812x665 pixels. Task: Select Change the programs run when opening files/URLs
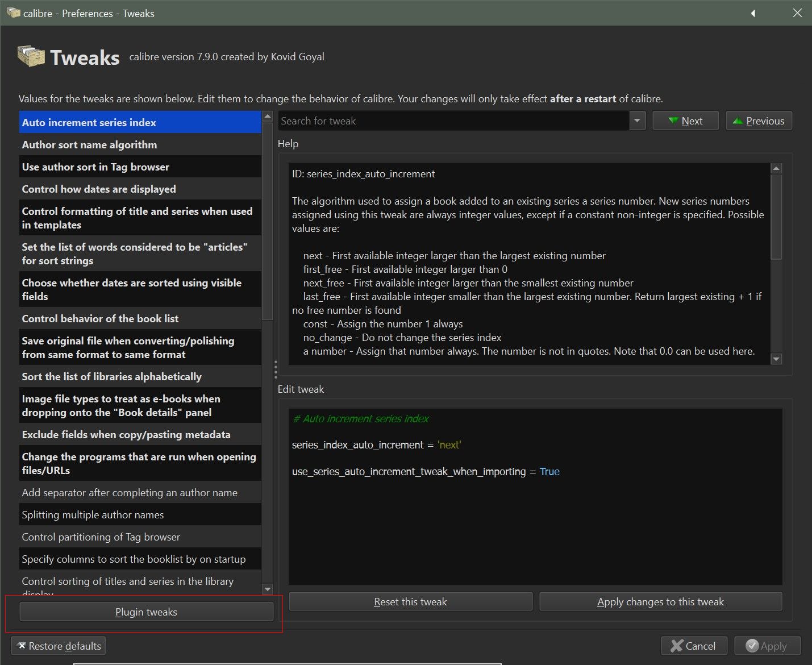pyautogui.click(x=140, y=463)
